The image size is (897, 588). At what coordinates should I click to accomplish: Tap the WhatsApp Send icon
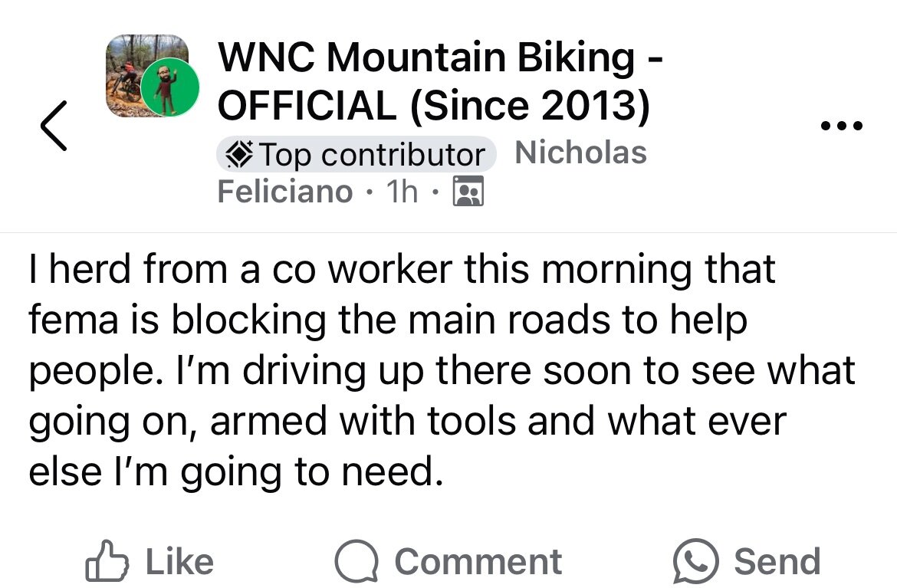pyautogui.click(x=695, y=562)
